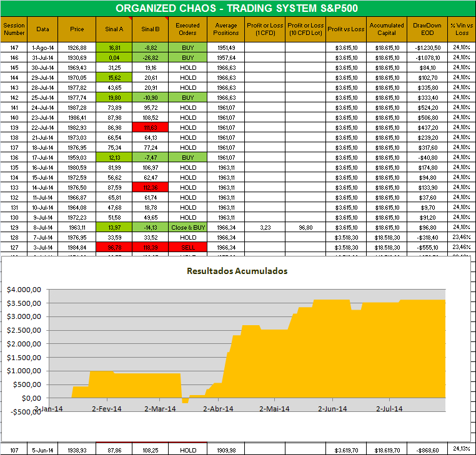476x455 pixels.
Task: Click average position cell 1909,98
Action: click(x=226, y=451)
